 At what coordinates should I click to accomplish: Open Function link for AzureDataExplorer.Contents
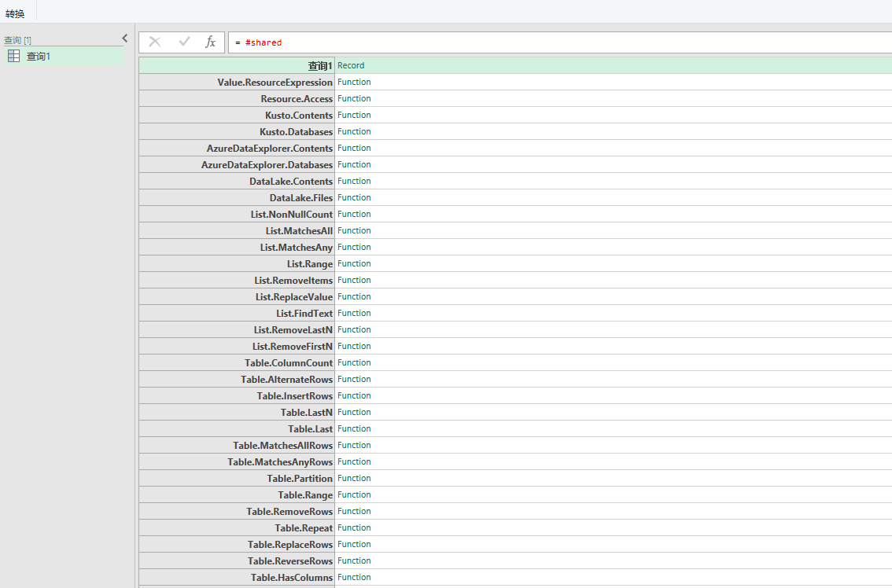[354, 148]
